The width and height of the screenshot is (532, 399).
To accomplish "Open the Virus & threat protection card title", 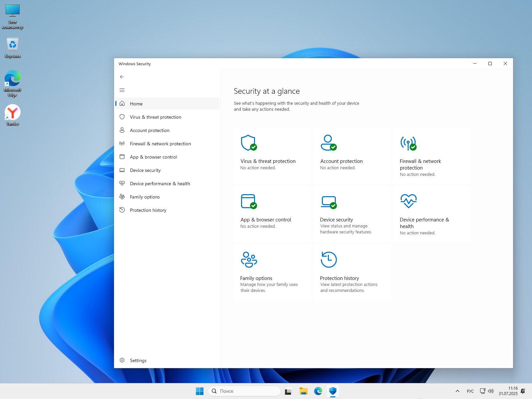I will coord(268,161).
